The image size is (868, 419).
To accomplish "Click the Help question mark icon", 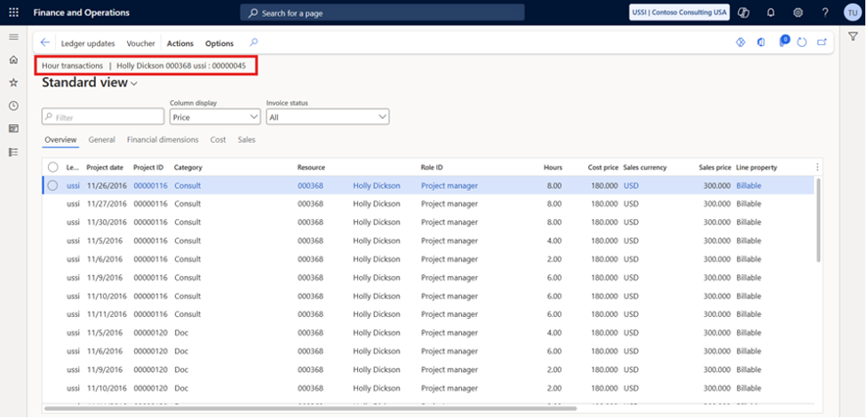I will coord(825,12).
